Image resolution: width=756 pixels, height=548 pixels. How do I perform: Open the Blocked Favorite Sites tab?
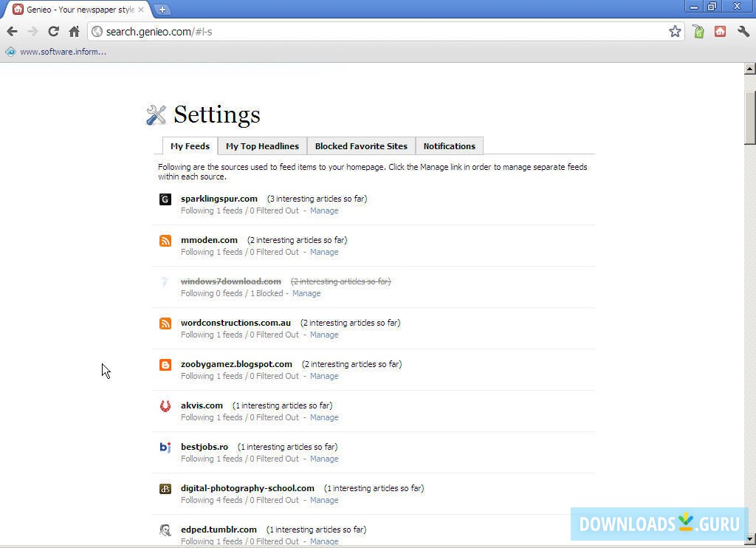[x=361, y=146]
